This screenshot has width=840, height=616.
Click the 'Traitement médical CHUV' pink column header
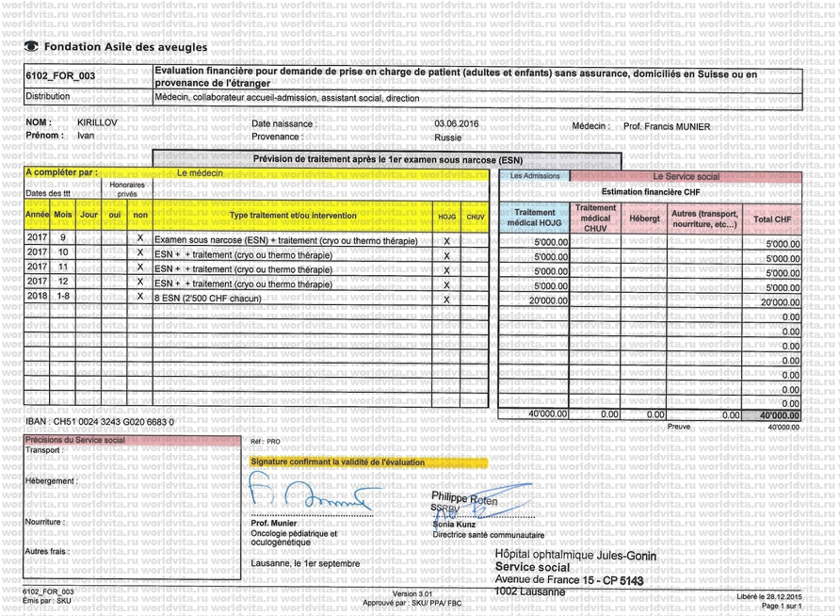(x=595, y=218)
